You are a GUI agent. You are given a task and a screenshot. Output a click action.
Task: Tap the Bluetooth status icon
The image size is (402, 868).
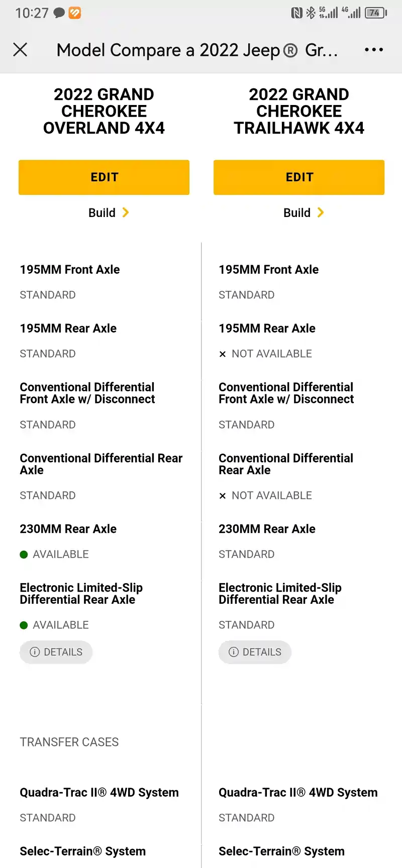311,13
